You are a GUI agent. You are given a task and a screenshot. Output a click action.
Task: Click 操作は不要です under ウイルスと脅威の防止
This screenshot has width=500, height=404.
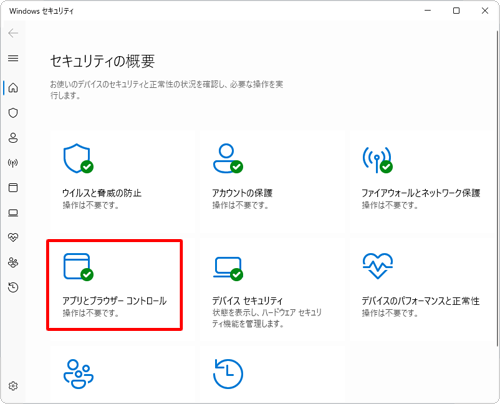91,205
